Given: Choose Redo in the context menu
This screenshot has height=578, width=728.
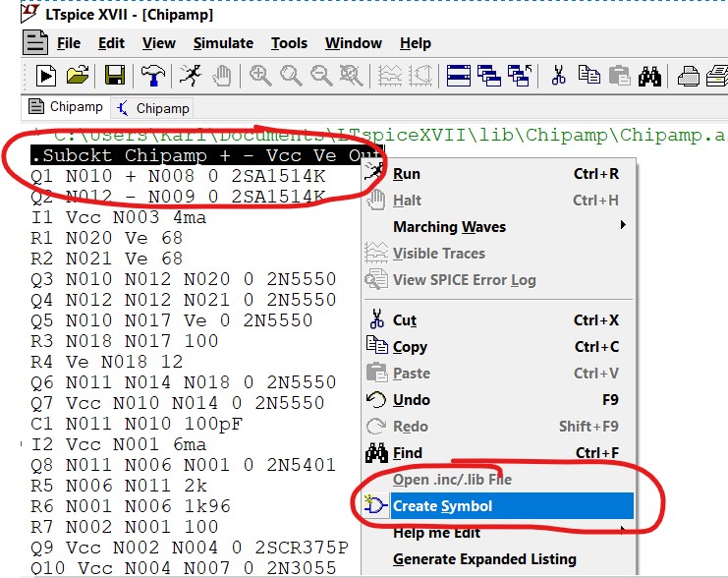Looking at the screenshot, I should pyautogui.click(x=498, y=426).
